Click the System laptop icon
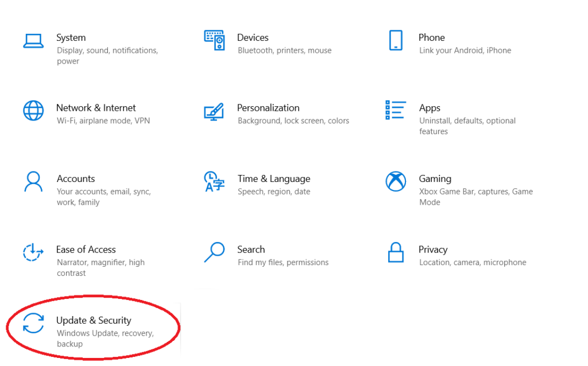The image size is (588, 366). click(33, 41)
